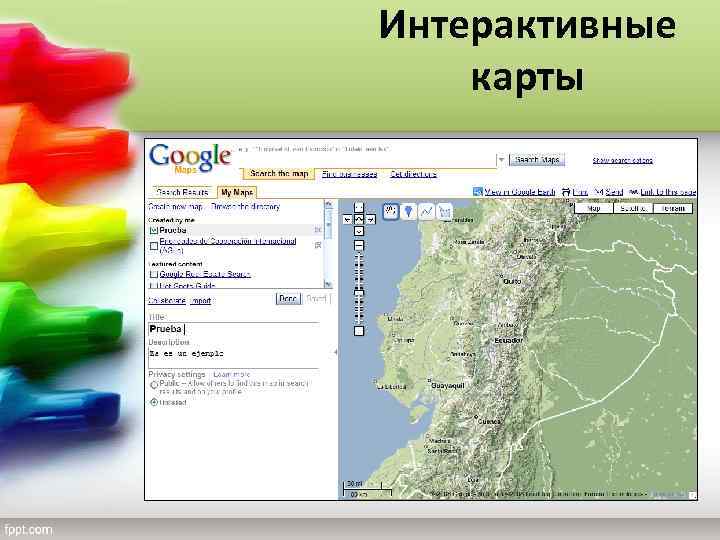Click the maps list scrollbar thumb
Image resolution: width=720 pixels, height=540 pixels.
point(328,224)
